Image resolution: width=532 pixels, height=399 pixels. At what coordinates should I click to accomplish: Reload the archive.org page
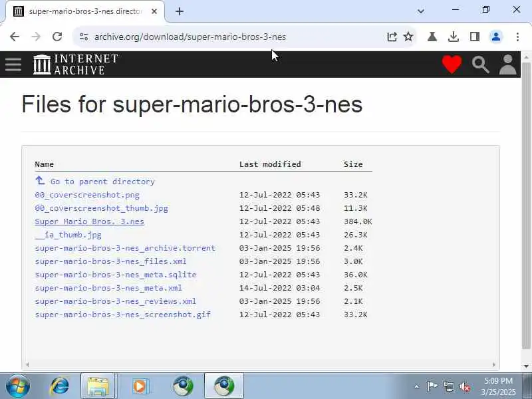tap(57, 37)
